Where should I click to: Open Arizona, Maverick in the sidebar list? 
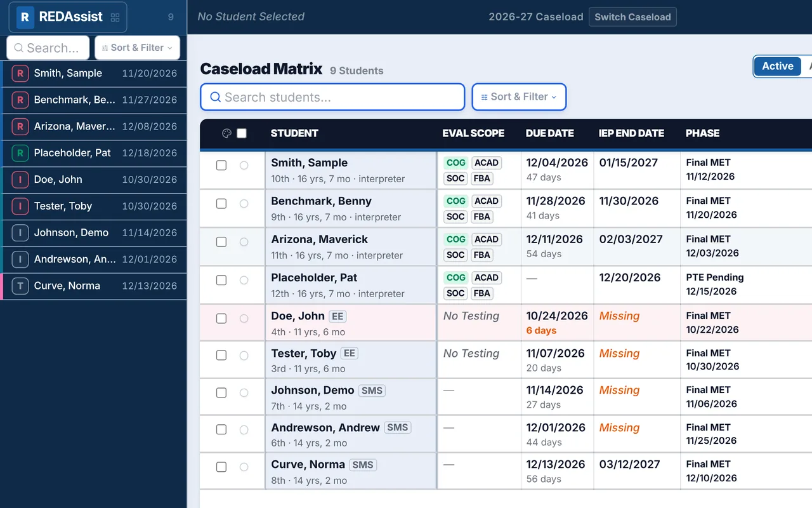pos(95,126)
